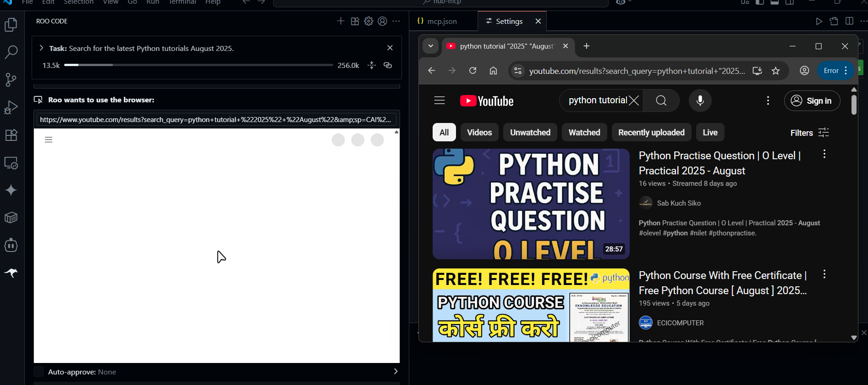Select the Live filter chip
Image resolution: width=868 pixels, height=385 pixels.
(710, 133)
